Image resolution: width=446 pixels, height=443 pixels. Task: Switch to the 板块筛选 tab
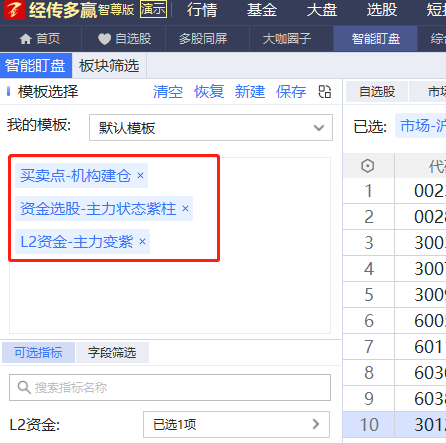[x=109, y=65]
